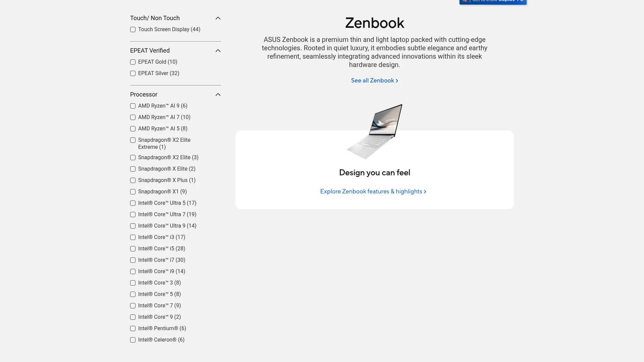The image size is (644, 362).
Task: Click the Get to know Copilot+ PC banner
Action: tap(493, 2)
